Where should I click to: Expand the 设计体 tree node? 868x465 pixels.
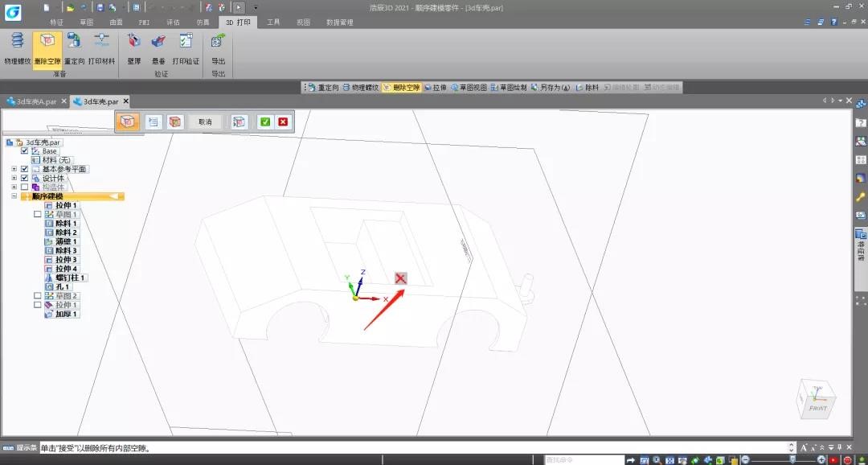pyautogui.click(x=14, y=178)
